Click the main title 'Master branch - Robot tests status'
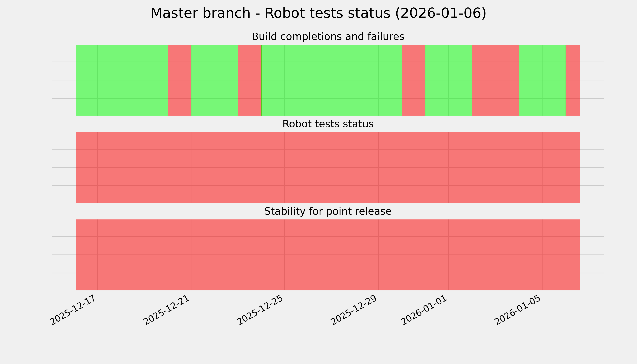637x364 pixels. click(318, 13)
